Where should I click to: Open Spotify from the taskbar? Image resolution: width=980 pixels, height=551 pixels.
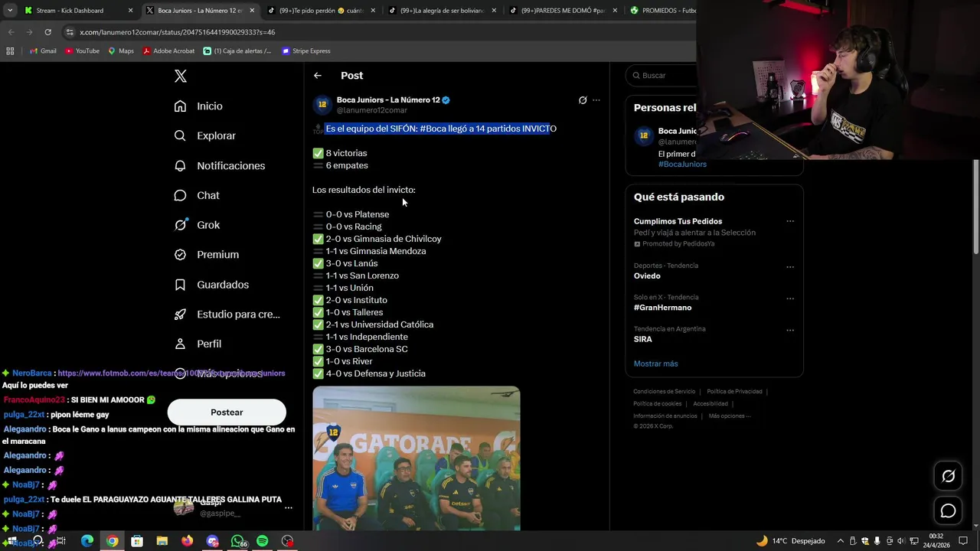click(x=263, y=541)
